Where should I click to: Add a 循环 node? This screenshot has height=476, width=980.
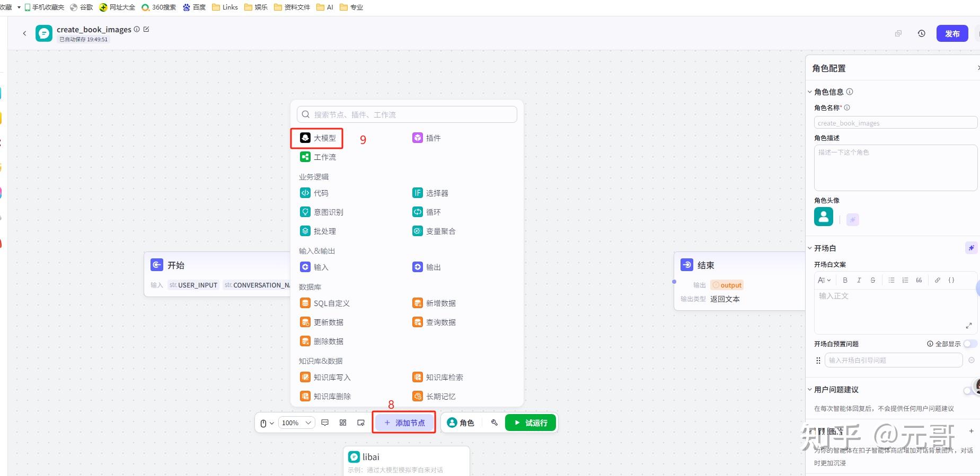[427, 212]
